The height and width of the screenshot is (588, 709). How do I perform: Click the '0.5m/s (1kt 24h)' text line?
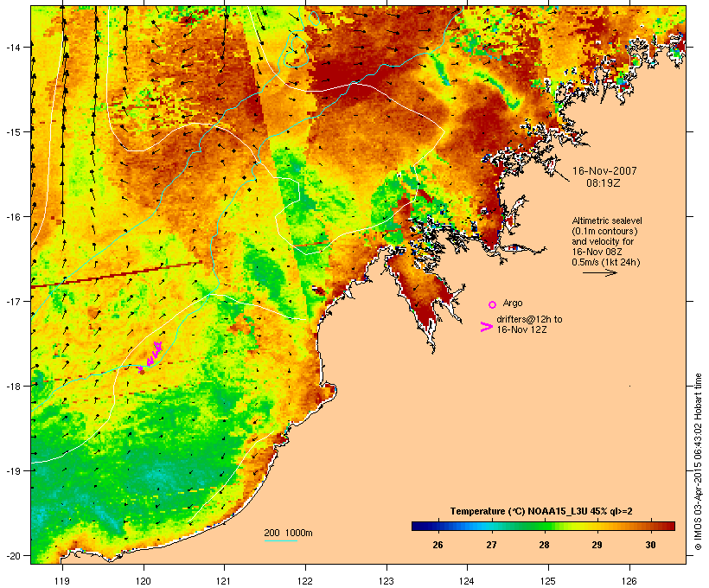606,262
